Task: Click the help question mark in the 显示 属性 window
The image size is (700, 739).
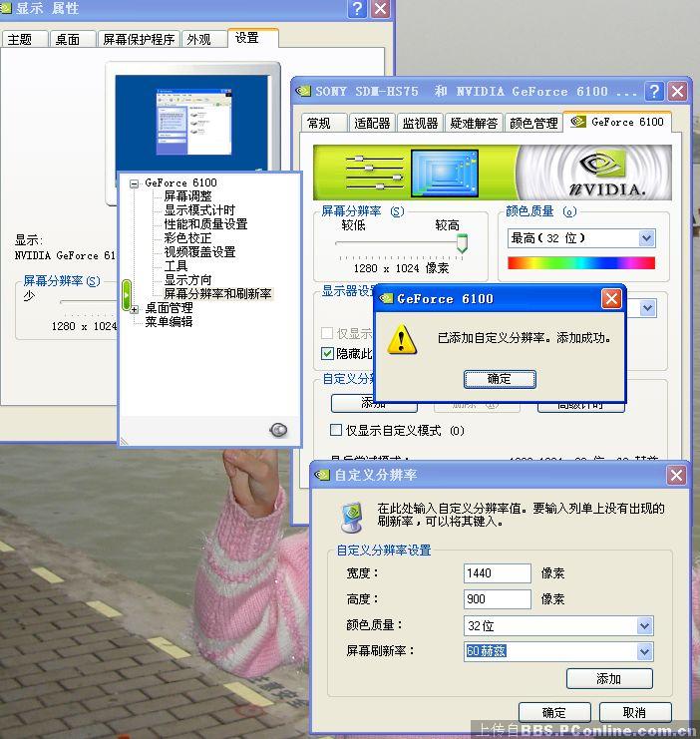Action: click(x=357, y=9)
